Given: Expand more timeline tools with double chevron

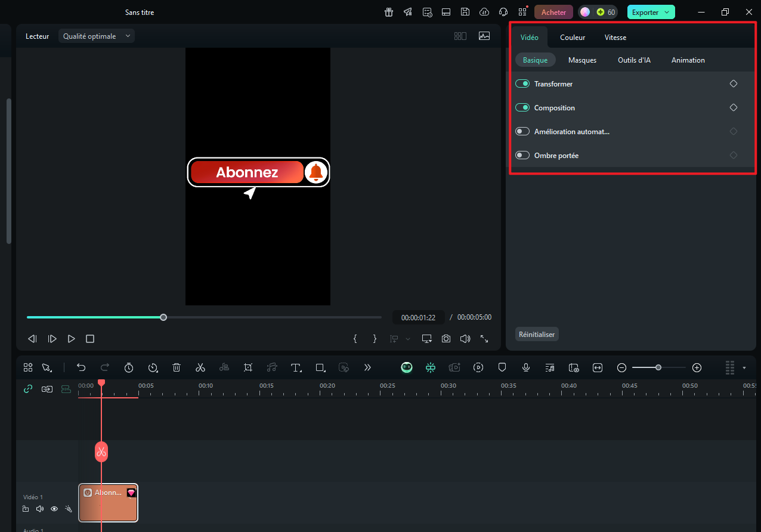Looking at the screenshot, I should (x=367, y=367).
